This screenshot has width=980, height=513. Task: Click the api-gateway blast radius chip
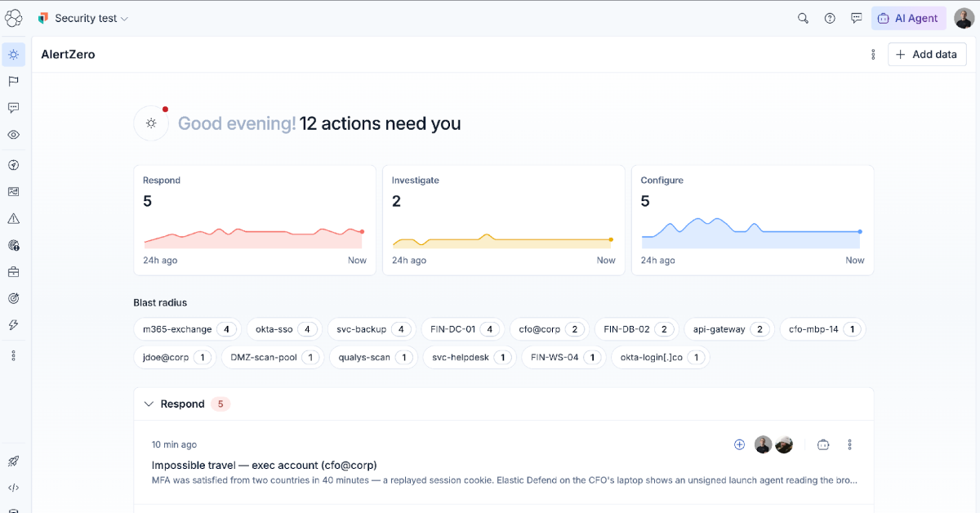click(x=728, y=329)
